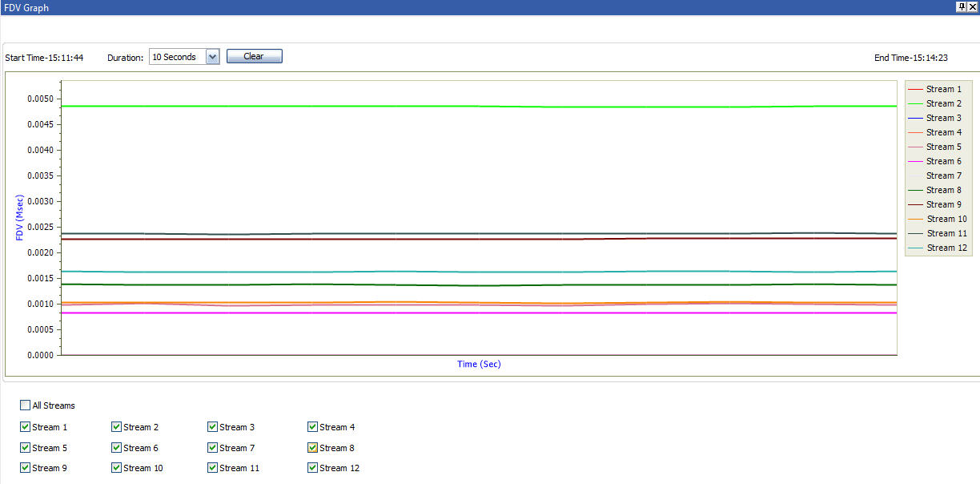
Task: Select Stream 12 in the legend
Action: (x=938, y=248)
